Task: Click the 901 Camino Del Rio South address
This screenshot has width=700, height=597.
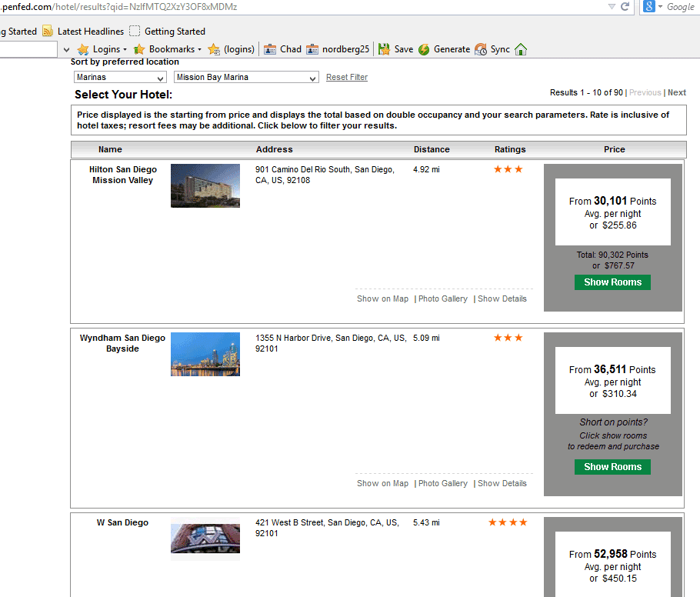Action: pos(325,175)
